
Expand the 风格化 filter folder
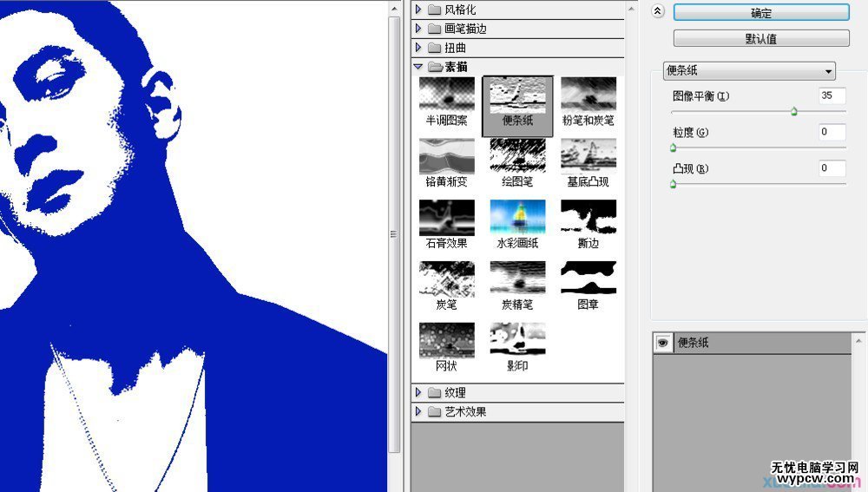point(418,10)
